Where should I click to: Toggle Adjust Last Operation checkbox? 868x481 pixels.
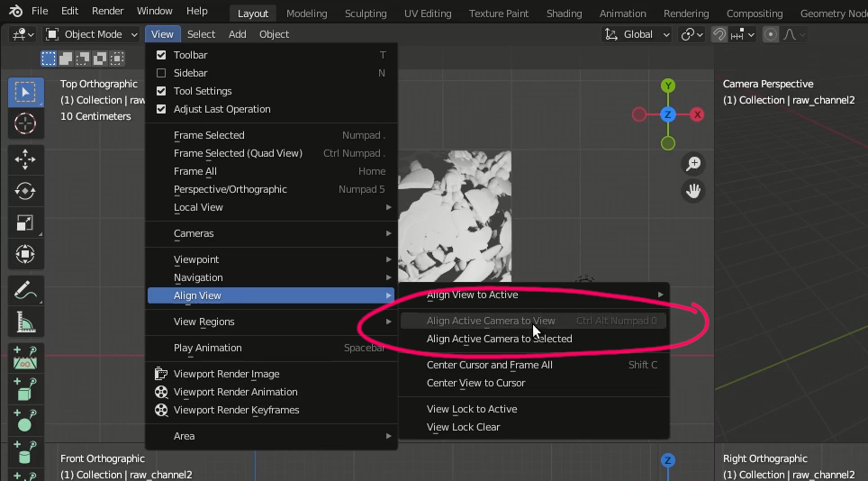click(161, 109)
